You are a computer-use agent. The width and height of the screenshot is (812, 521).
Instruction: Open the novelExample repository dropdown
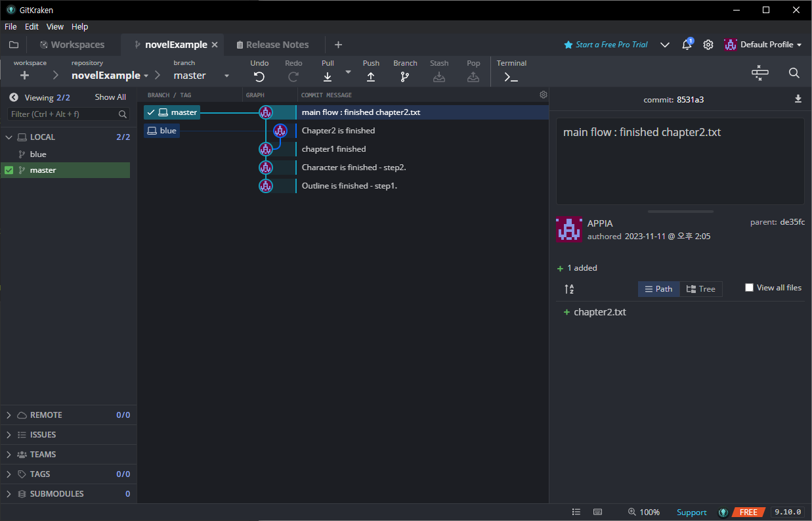146,76
